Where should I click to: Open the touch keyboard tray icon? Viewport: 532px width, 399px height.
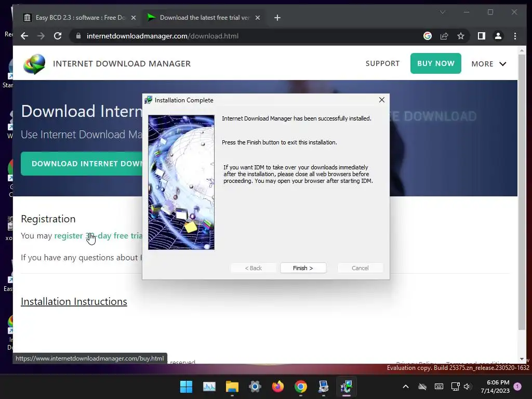(x=438, y=387)
